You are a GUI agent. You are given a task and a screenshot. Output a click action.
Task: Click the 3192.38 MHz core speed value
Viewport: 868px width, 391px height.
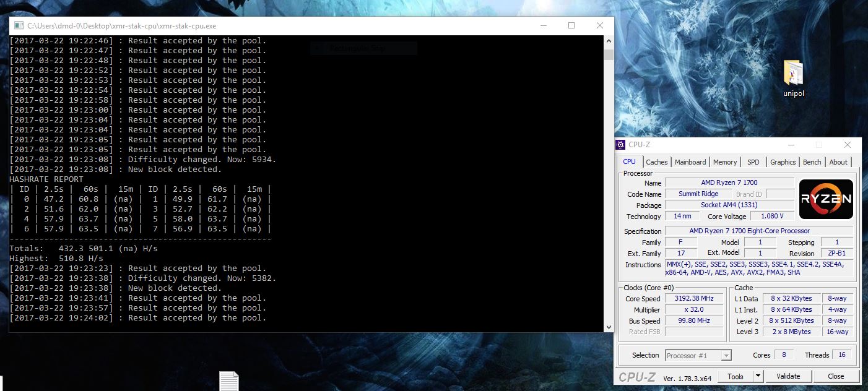pos(694,298)
